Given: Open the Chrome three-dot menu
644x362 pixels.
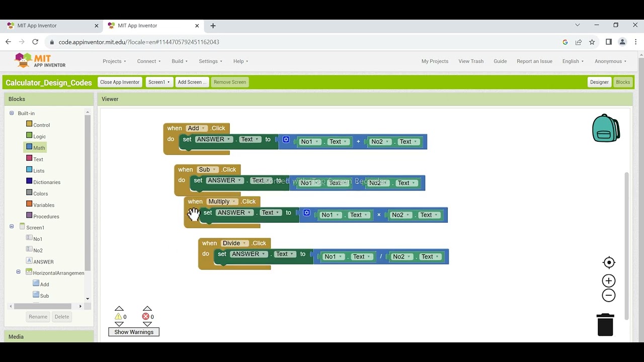Looking at the screenshot, I should (x=636, y=42).
